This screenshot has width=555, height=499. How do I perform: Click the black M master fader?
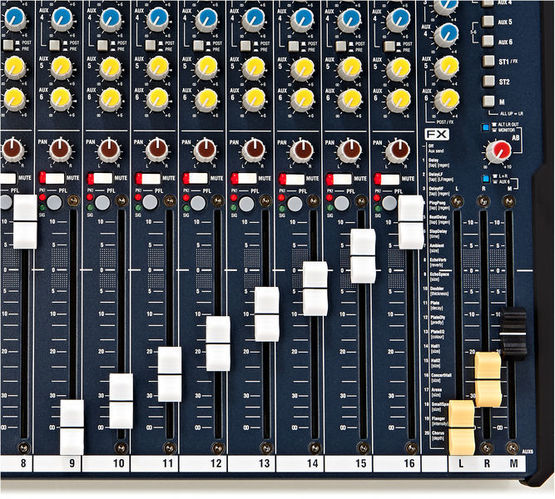tap(513, 333)
